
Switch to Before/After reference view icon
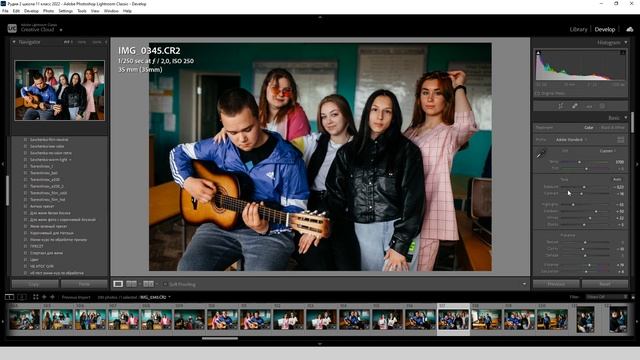click(131, 284)
